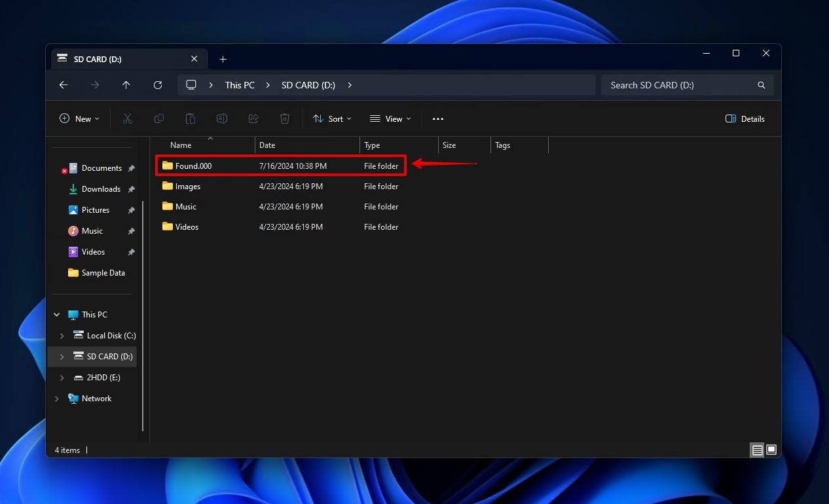
Task: Switch to details list view icon
Action: (x=757, y=450)
